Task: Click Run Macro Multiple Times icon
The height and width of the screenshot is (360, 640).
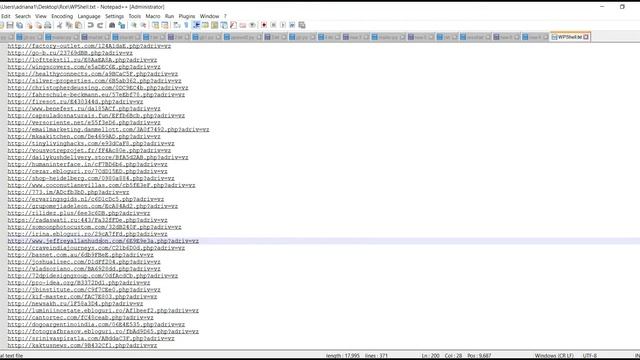Action: click(x=292, y=25)
